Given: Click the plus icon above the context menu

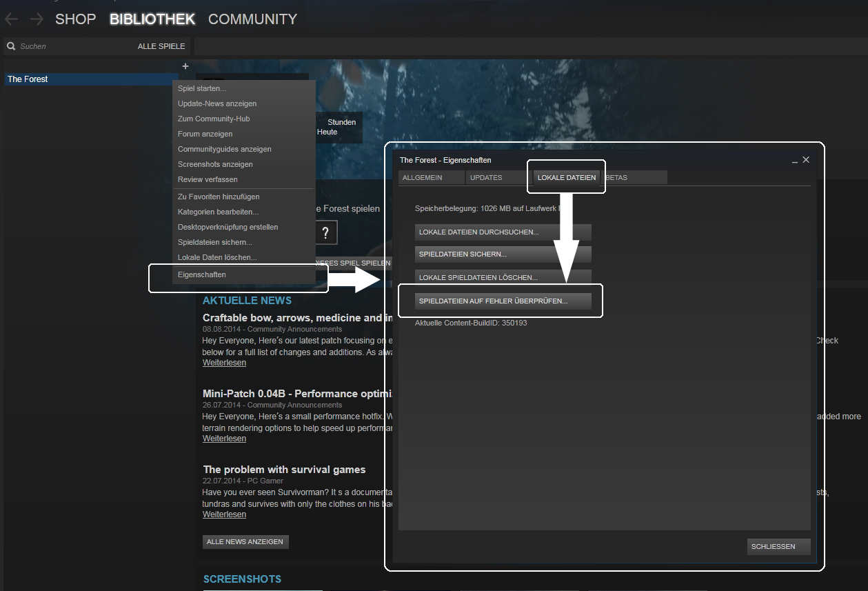Looking at the screenshot, I should pos(185,66).
